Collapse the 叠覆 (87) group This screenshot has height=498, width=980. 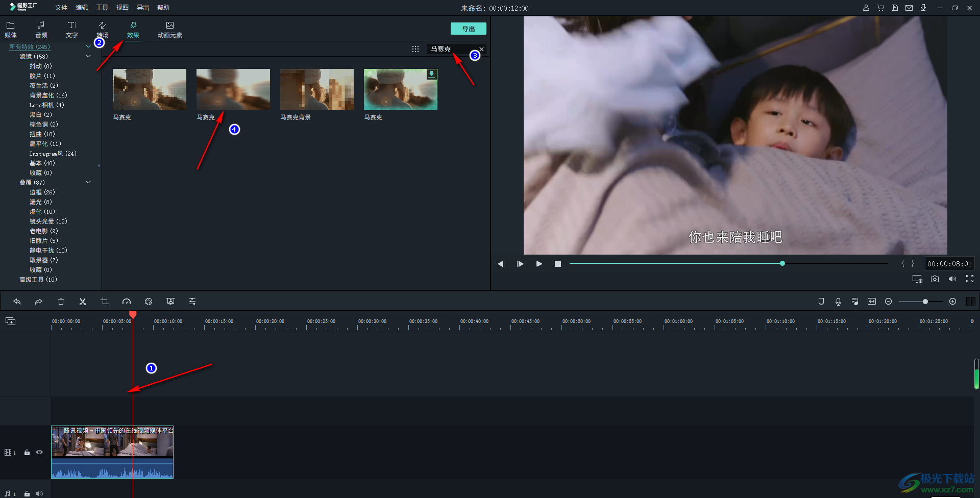[x=88, y=182]
